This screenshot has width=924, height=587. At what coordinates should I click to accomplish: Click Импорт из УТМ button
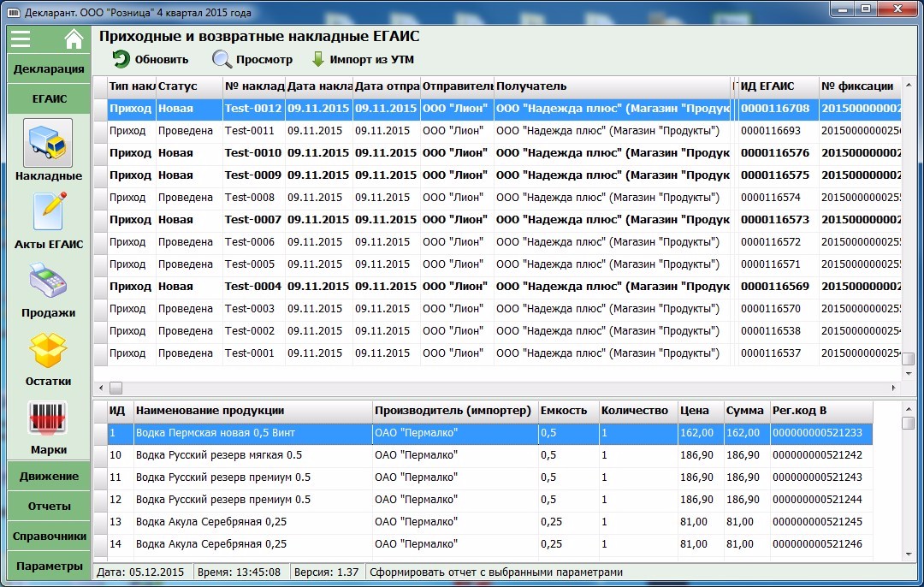coord(363,59)
